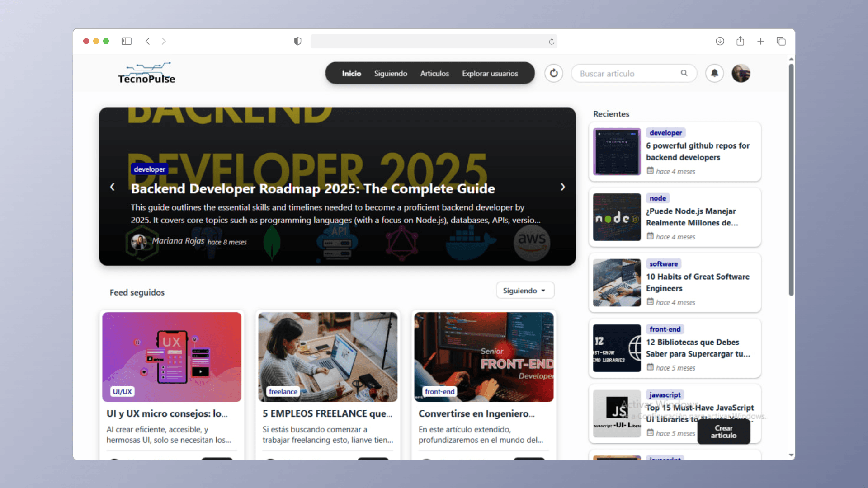Advance to the next carousel slide
The image size is (868, 488).
click(563, 187)
